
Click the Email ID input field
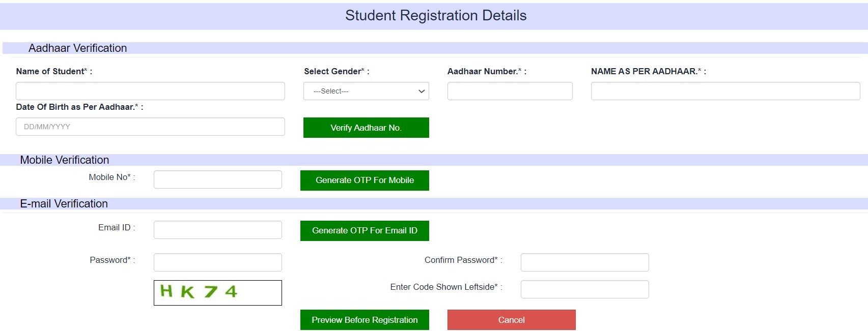pyautogui.click(x=217, y=229)
